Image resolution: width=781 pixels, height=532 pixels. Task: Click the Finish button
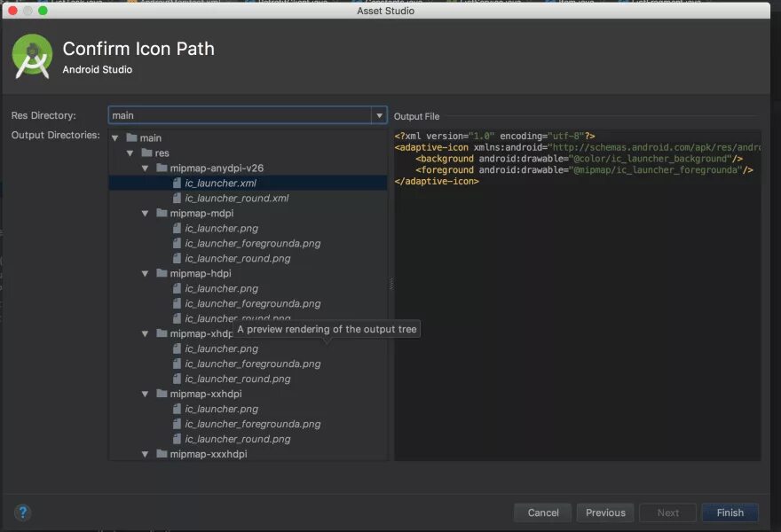tap(730, 512)
